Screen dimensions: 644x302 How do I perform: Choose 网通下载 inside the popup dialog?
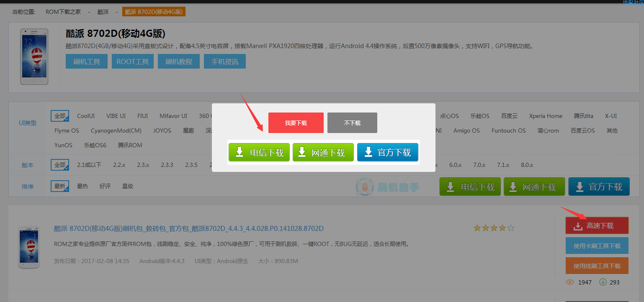click(323, 152)
